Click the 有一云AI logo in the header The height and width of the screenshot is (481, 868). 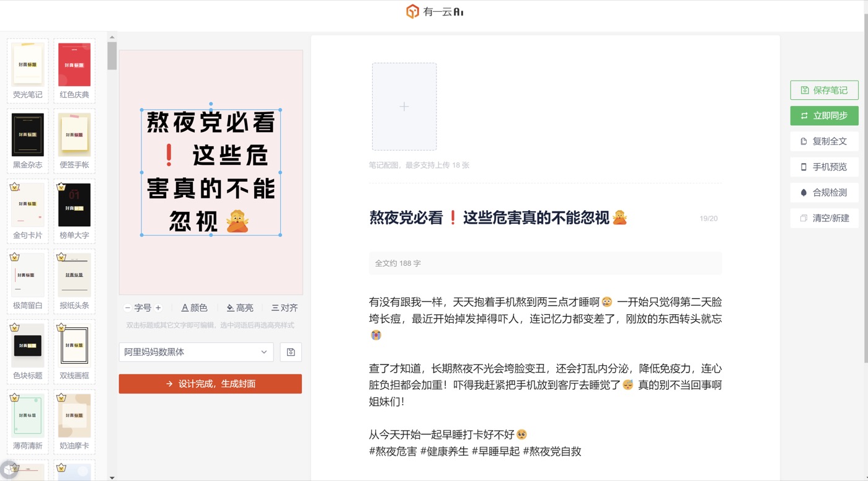435,12
